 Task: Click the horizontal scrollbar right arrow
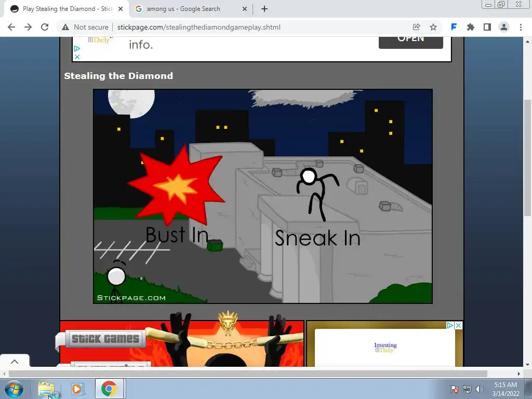pos(518,374)
